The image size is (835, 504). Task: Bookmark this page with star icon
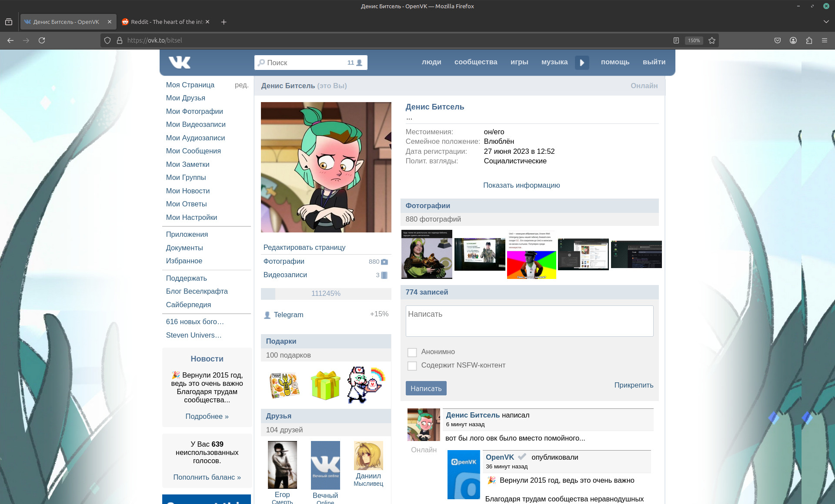point(712,40)
